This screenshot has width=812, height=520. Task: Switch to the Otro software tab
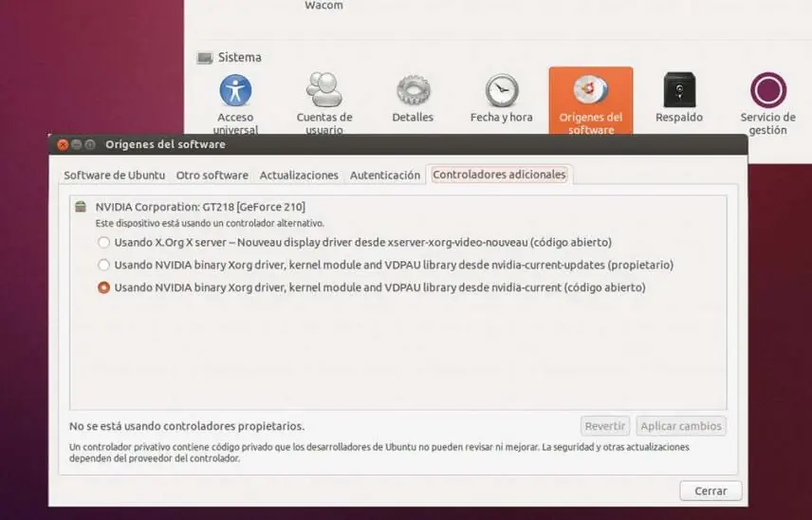[212, 175]
